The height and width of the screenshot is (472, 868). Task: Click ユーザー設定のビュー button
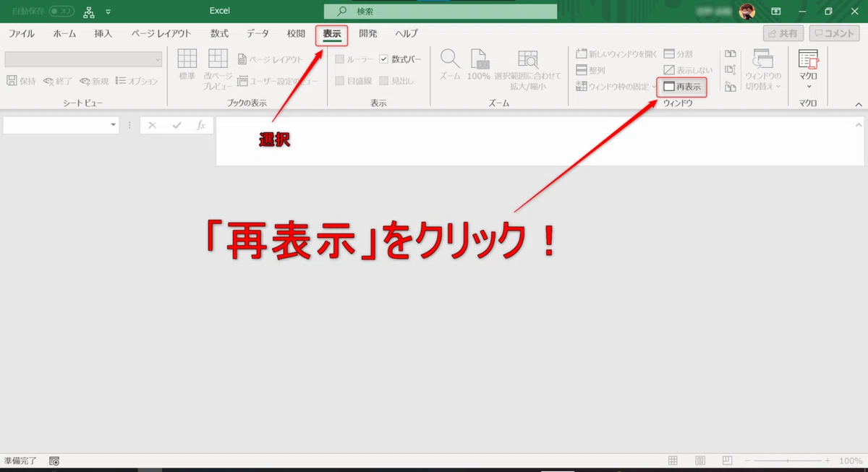click(278, 81)
